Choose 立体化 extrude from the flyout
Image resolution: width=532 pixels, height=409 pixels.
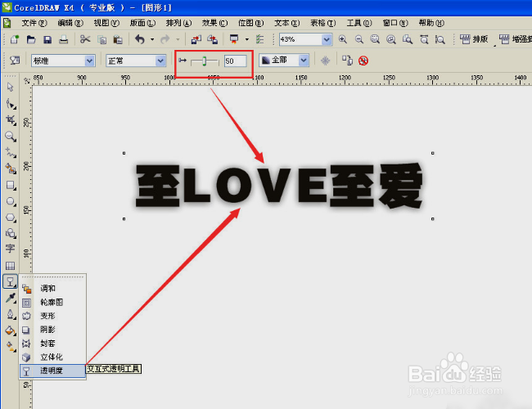52,357
